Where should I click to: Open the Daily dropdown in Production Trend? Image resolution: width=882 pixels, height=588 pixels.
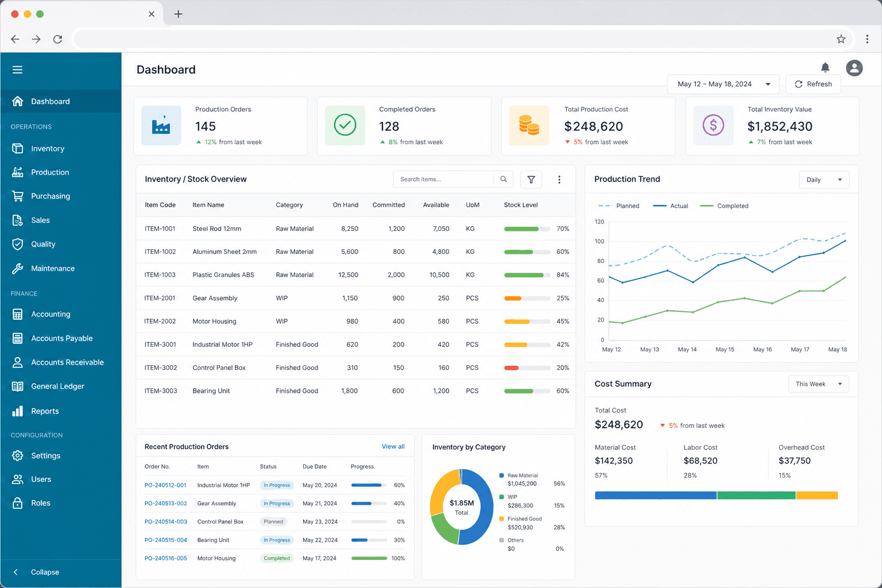[824, 180]
